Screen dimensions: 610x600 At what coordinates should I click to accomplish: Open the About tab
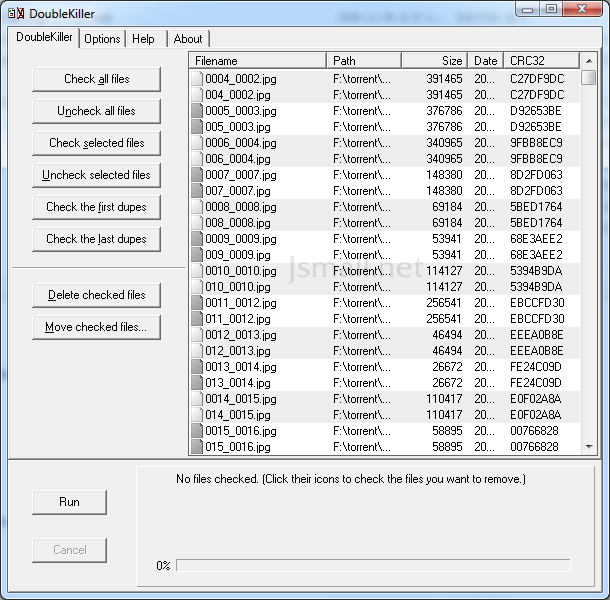pos(188,39)
